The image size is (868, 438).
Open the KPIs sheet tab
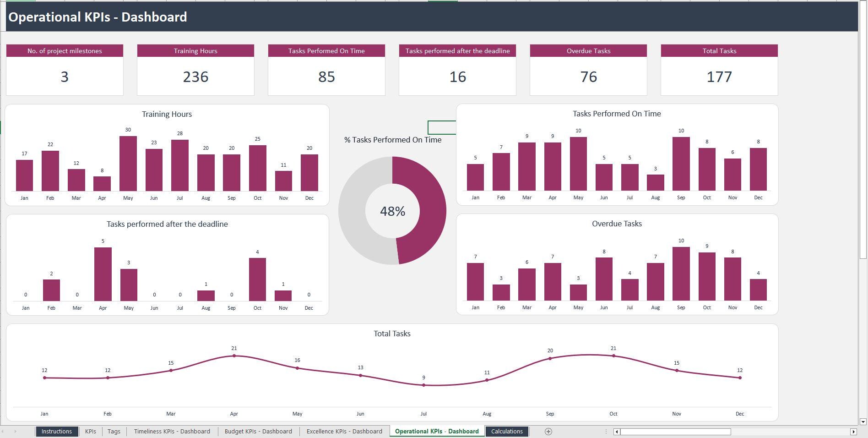tap(90, 431)
